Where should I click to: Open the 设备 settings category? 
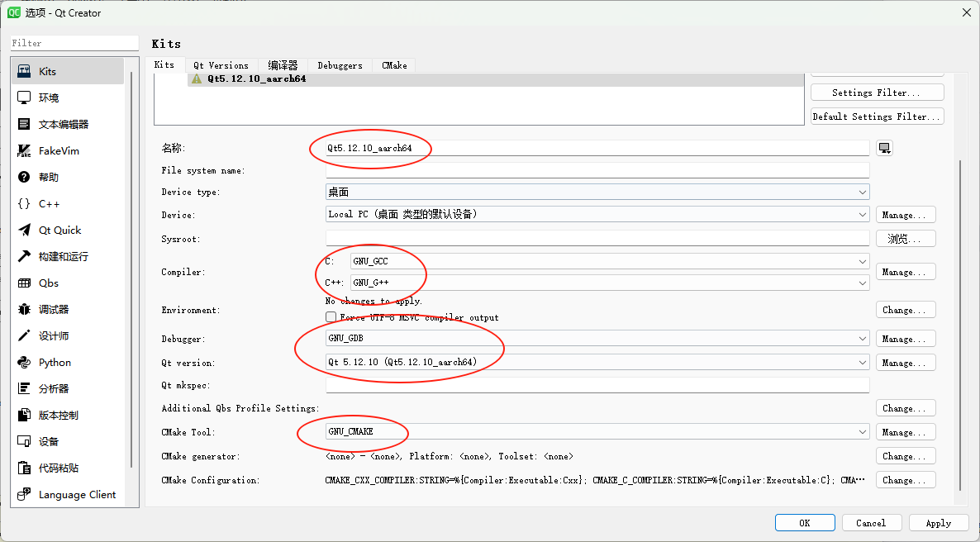pos(68,442)
